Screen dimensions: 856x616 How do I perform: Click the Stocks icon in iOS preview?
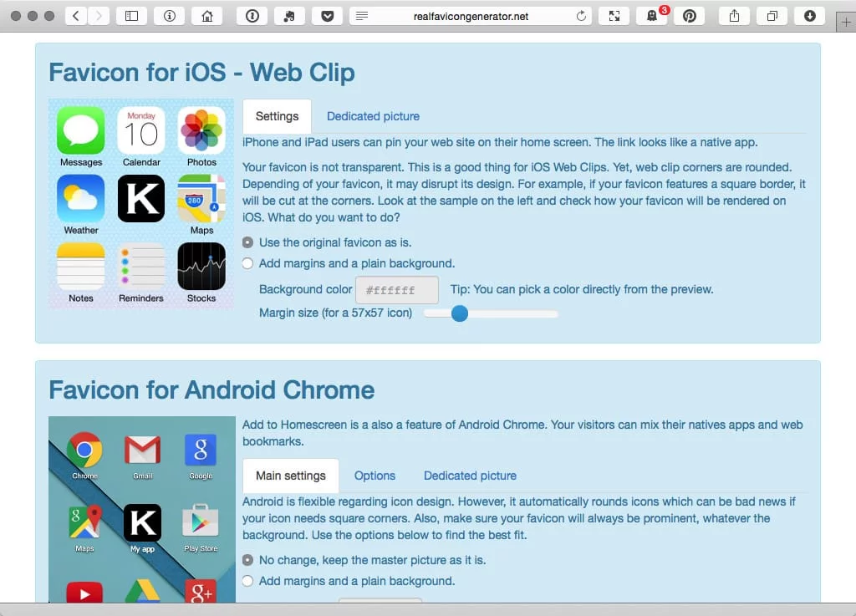(201, 267)
